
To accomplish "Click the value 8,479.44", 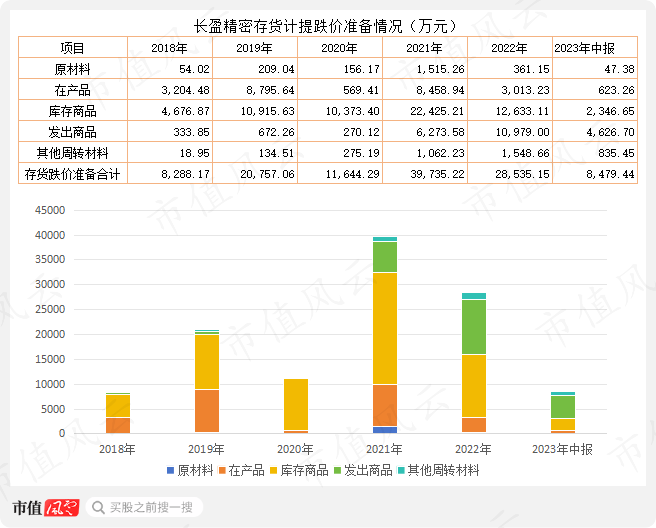I will [x=610, y=174].
